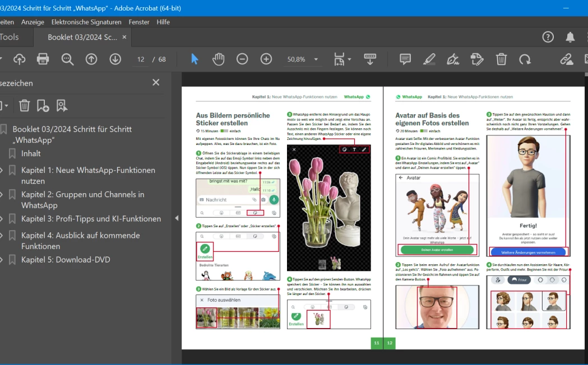Click the Print file icon
588x365 pixels.
(43, 59)
